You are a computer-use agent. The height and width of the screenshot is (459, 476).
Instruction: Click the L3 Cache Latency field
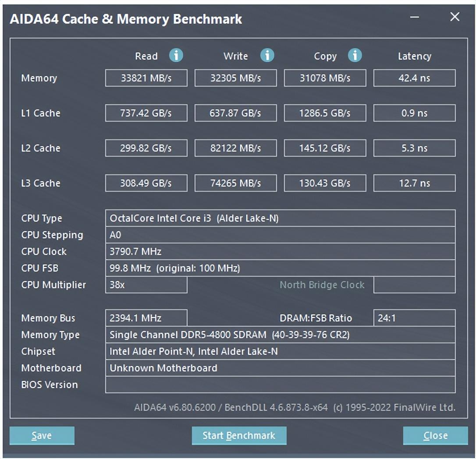(414, 183)
